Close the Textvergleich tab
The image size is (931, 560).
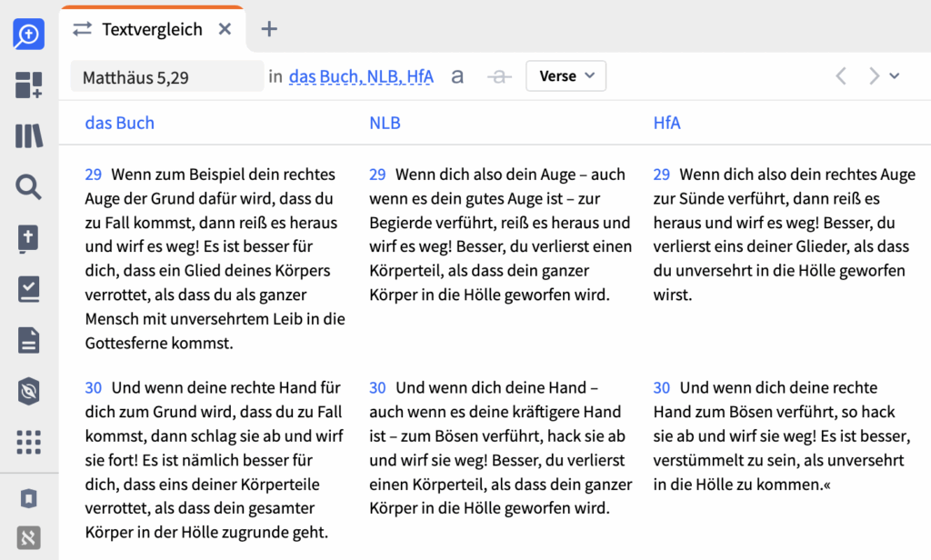(x=225, y=29)
